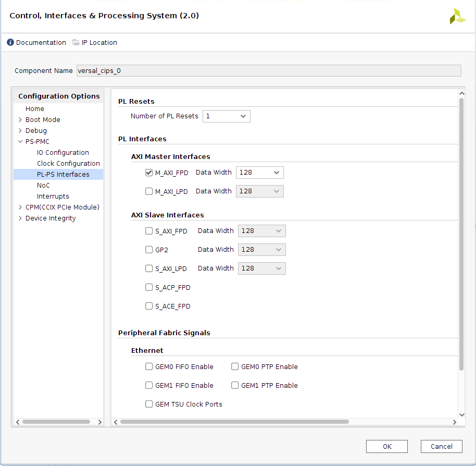This screenshot has width=476, height=466.
Task: Click the left tree scroll-left arrow
Action: pyautogui.click(x=18, y=422)
